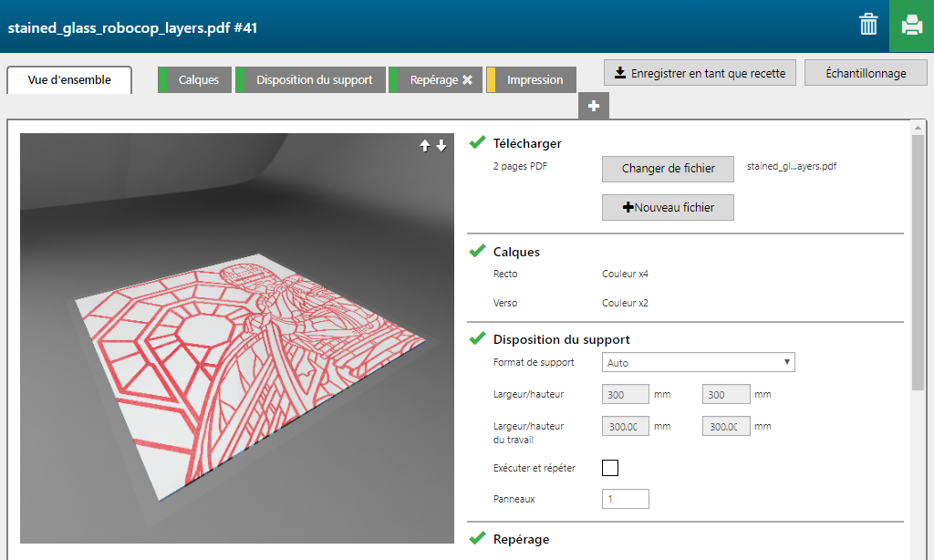This screenshot has width=934, height=560.
Task: Click the 'Format de support' label
Action: tap(534, 362)
